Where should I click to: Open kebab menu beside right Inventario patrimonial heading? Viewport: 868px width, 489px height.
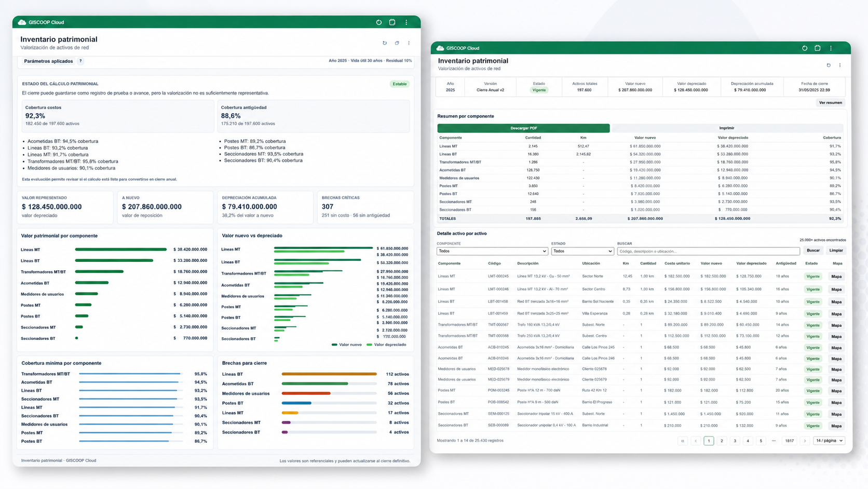pyautogui.click(x=840, y=65)
